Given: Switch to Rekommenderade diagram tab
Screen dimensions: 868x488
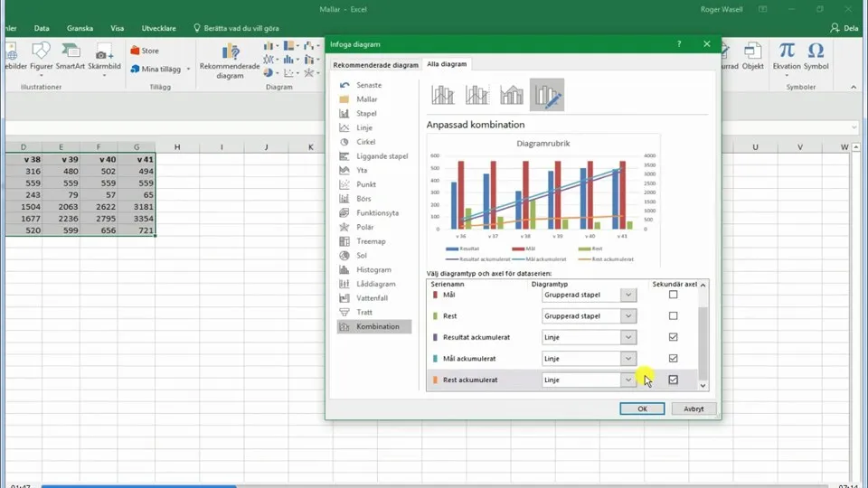Looking at the screenshot, I should 375,64.
